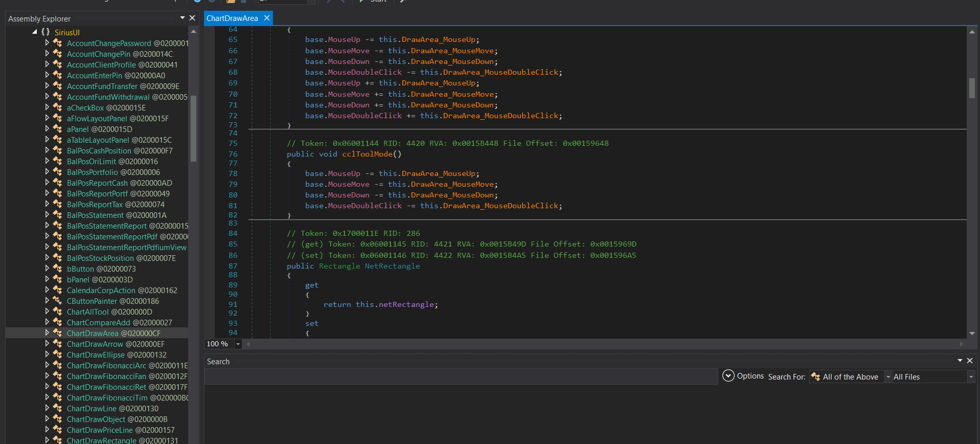Click class icon next to AccountChangePin
980x444 pixels.
[58, 54]
